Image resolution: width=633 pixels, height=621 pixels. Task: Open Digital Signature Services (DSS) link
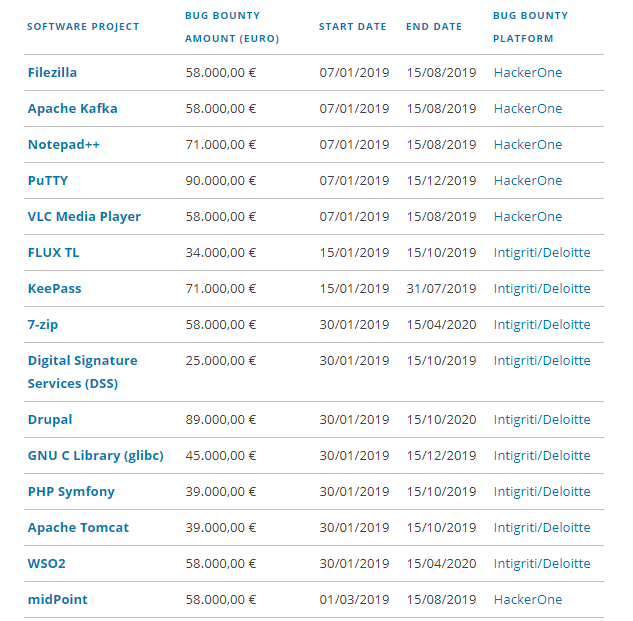[x=82, y=372]
